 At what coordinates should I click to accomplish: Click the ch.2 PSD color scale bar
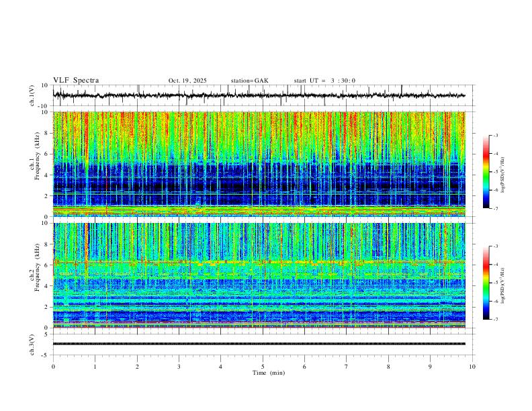486,283
